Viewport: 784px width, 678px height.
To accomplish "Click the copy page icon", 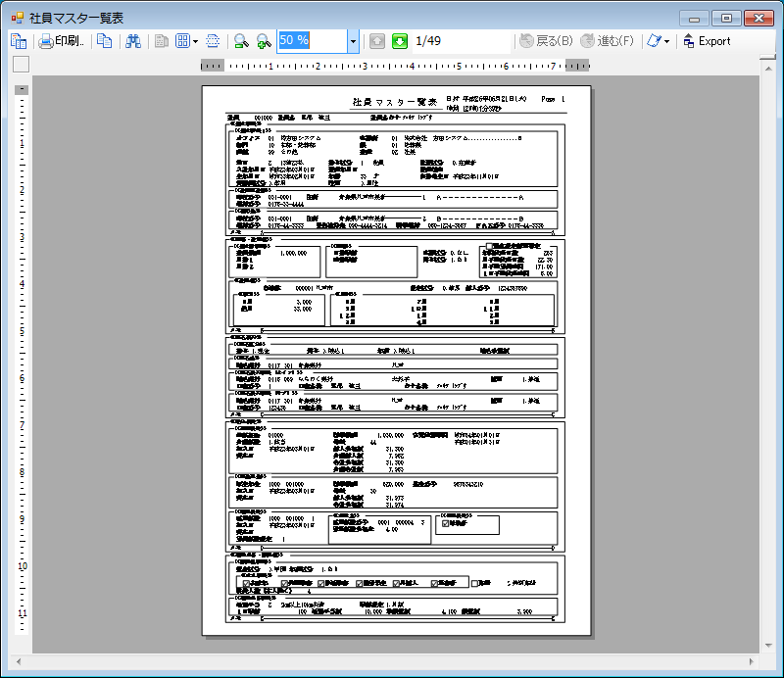I will [x=104, y=41].
